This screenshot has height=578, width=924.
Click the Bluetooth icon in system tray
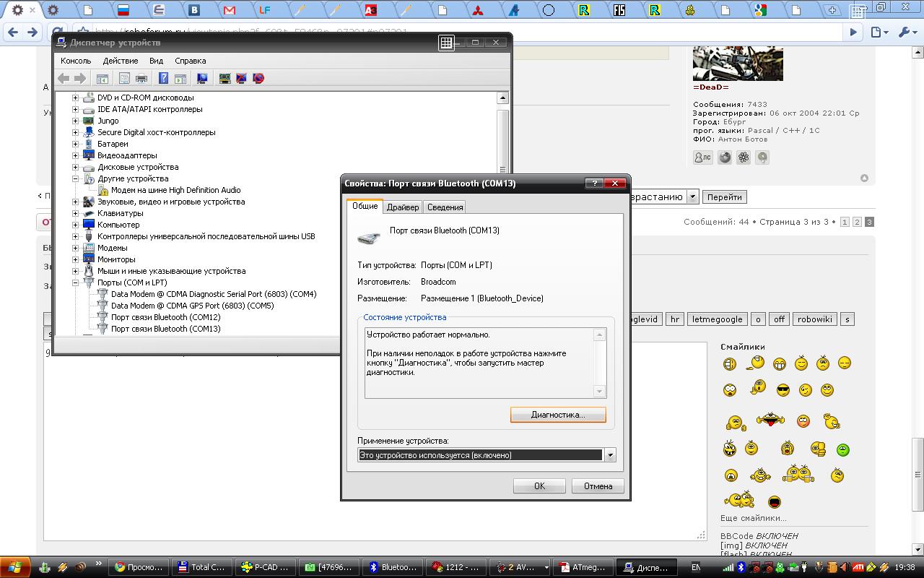click(x=741, y=567)
